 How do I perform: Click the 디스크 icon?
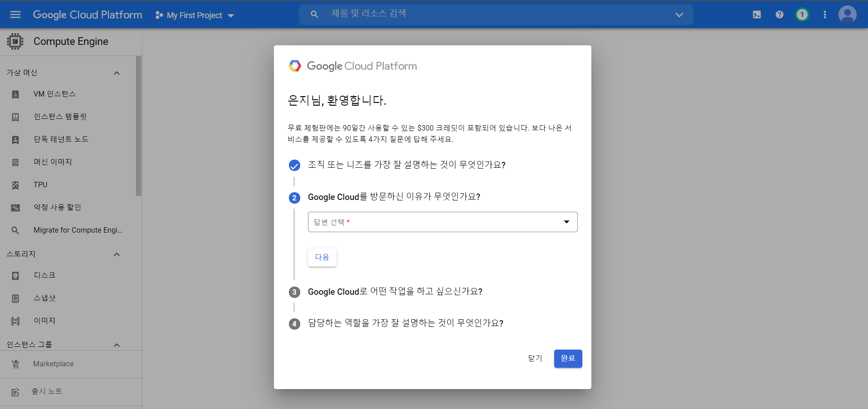(x=15, y=276)
